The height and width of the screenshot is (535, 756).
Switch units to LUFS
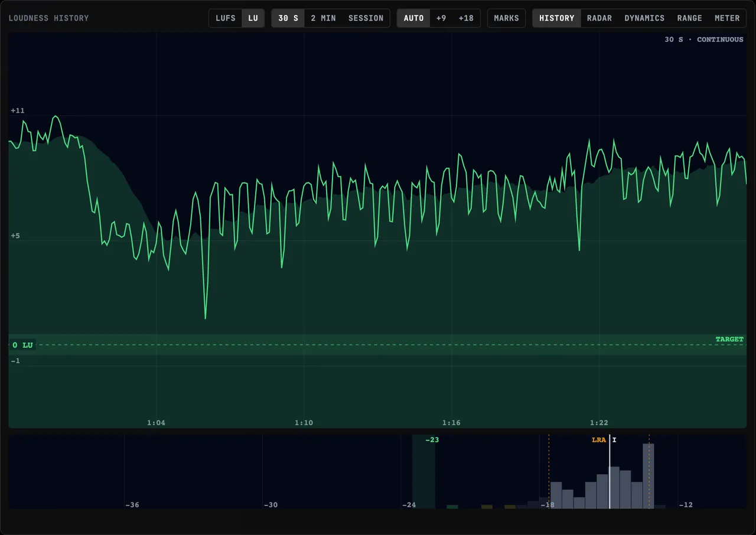[x=226, y=18]
